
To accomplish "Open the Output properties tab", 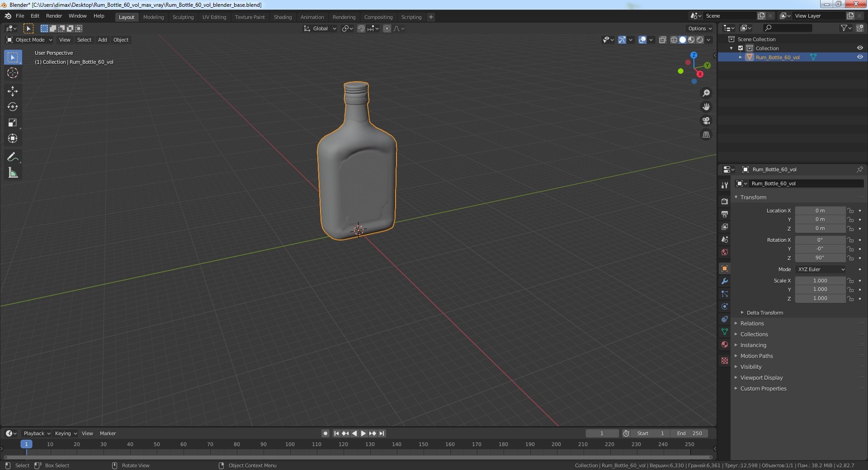I will click(725, 214).
